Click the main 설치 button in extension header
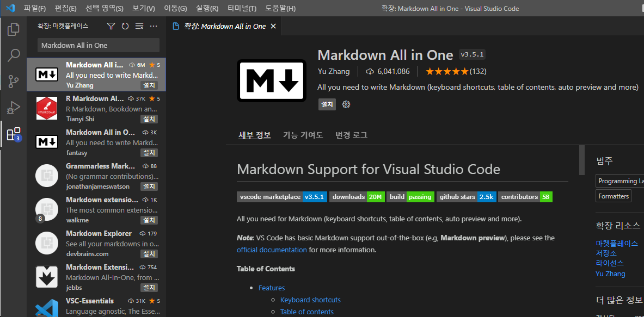Screen dimensions: 644x317 pyautogui.click(x=327, y=104)
